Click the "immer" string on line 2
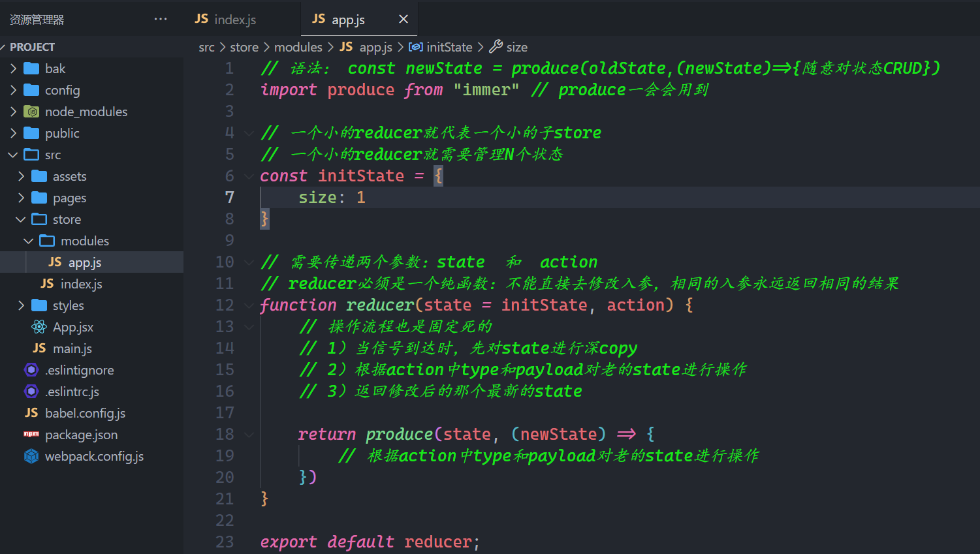The width and height of the screenshot is (980, 554). tap(486, 89)
